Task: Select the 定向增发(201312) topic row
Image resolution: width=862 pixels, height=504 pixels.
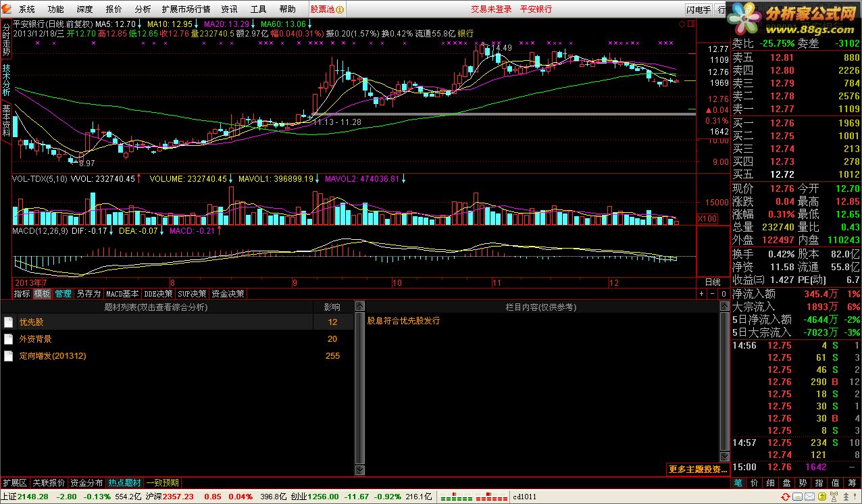Action: [177, 356]
